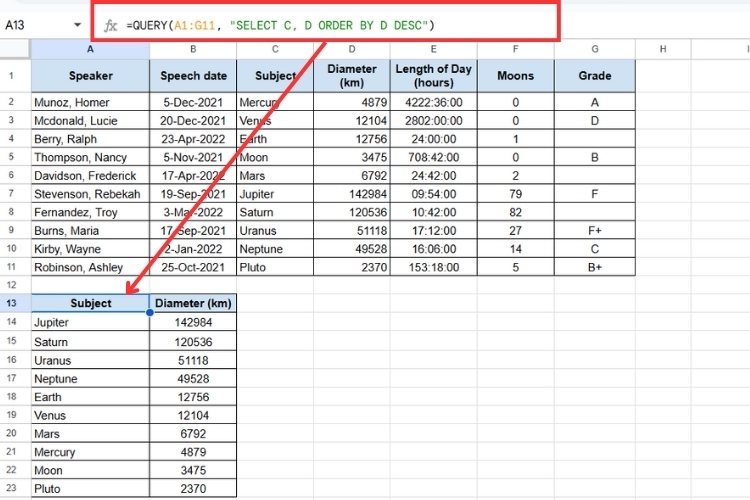The width and height of the screenshot is (750, 500).
Task: Select the Subject cell in row 13
Action: pos(90,303)
